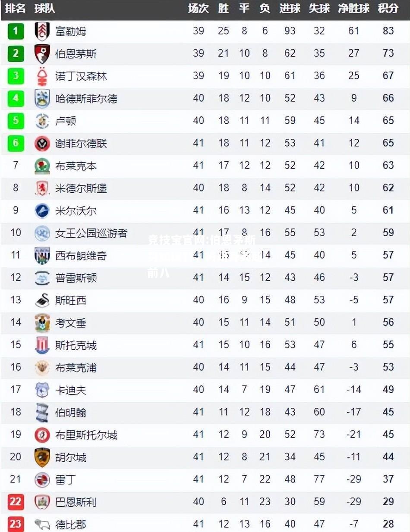Image resolution: width=410 pixels, height=532 pixels.
Task: Open team name 女王公园巡游者
Action: tap(91, 233)
